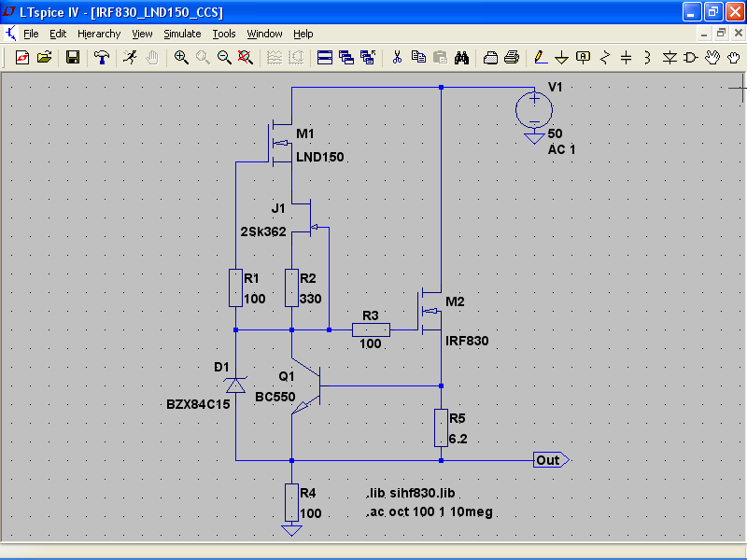Minimize the inner schematic document window

click(x=704, y=33)
